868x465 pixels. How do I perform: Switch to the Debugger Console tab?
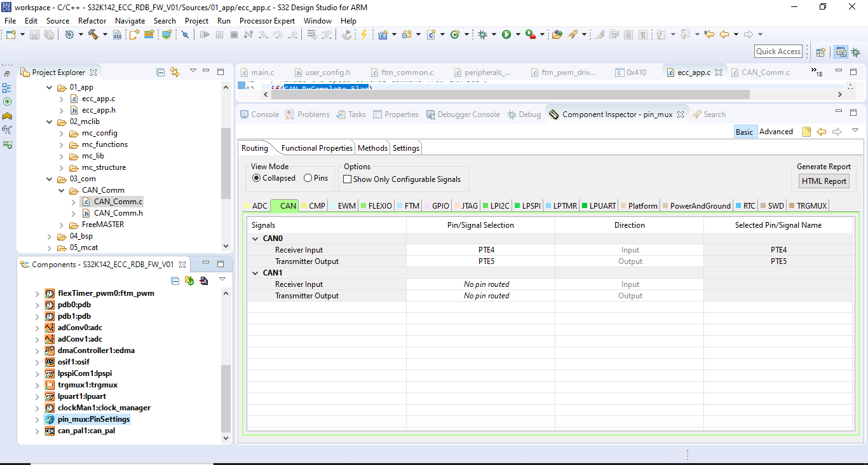pyautogui.click(x=462, y=115)
